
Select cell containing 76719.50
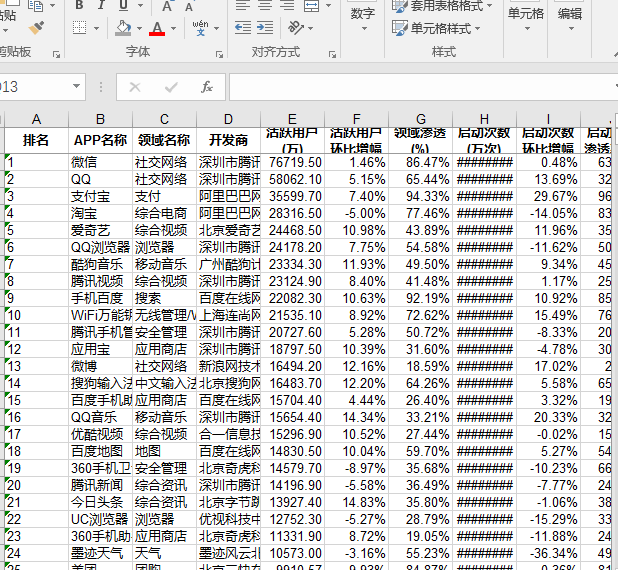pos(292,162)
